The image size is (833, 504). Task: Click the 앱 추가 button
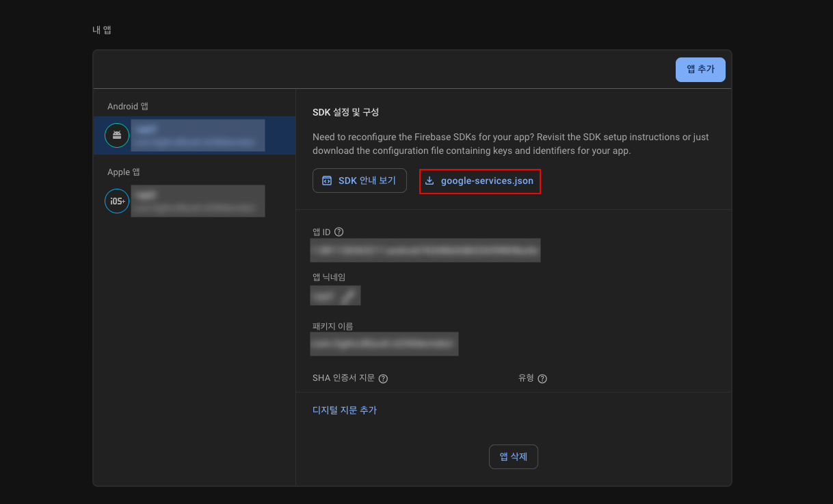pos(700,69)
